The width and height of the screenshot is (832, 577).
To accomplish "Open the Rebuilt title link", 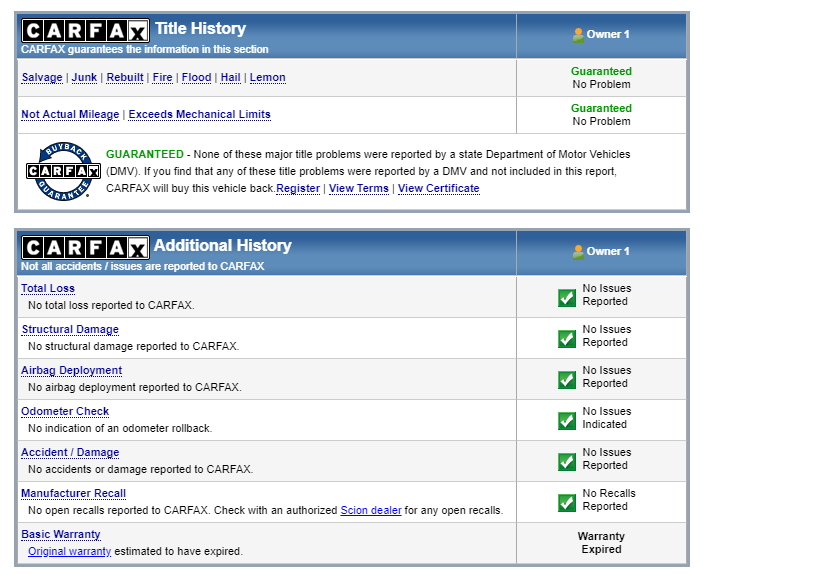I will (125, 77).
